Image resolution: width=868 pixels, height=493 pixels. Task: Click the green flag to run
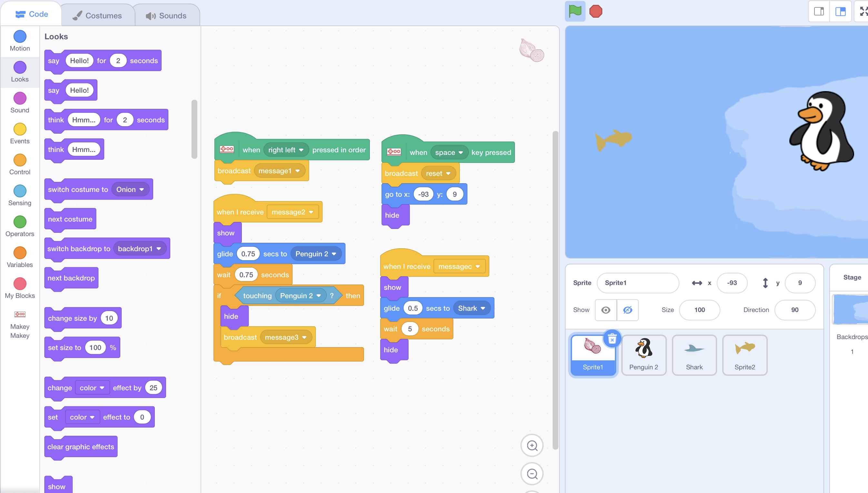click(x=575, y=11)
